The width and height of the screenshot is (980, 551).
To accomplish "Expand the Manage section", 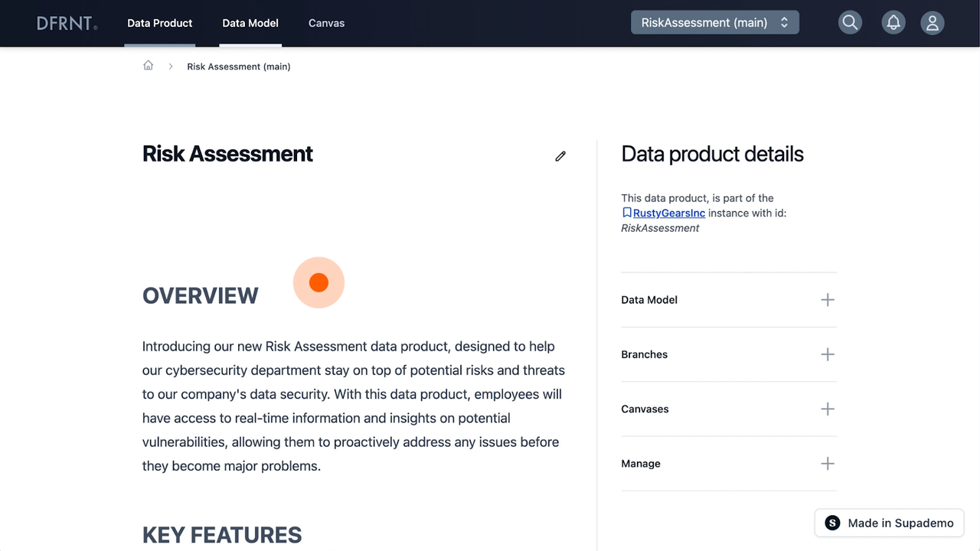I will (x=827, y=463).
